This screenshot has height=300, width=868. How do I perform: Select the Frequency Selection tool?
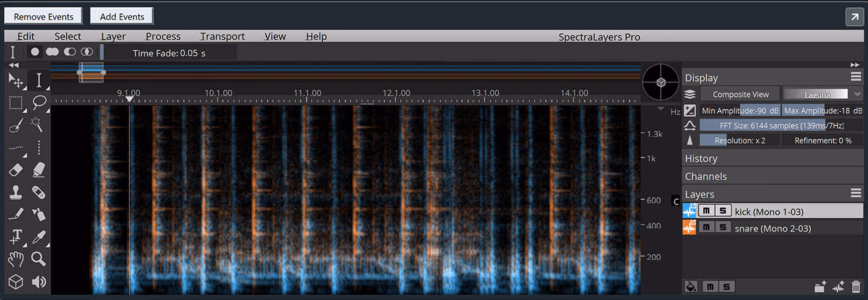coord(16,147)
